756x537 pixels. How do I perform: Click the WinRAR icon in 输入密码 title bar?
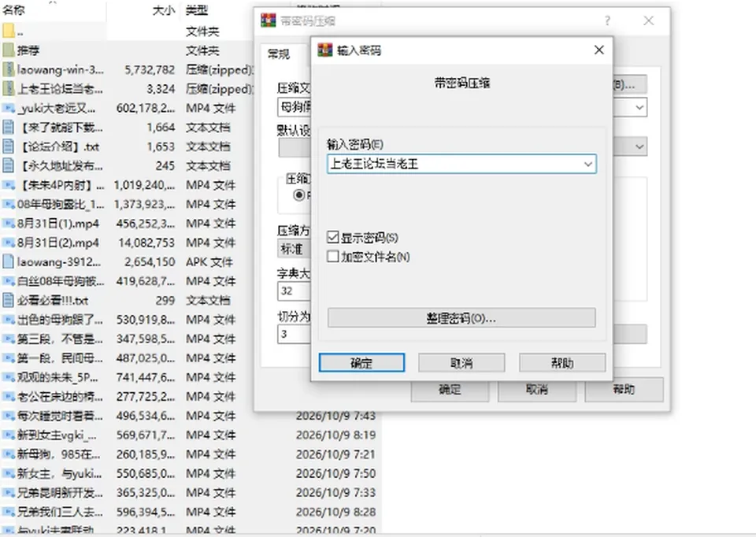click(x=325, y=50)
